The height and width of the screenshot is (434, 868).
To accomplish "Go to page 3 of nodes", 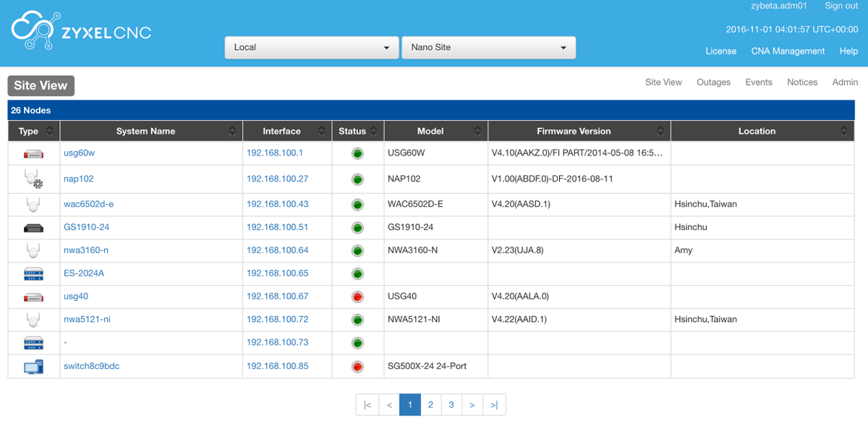I will point(451,405).
